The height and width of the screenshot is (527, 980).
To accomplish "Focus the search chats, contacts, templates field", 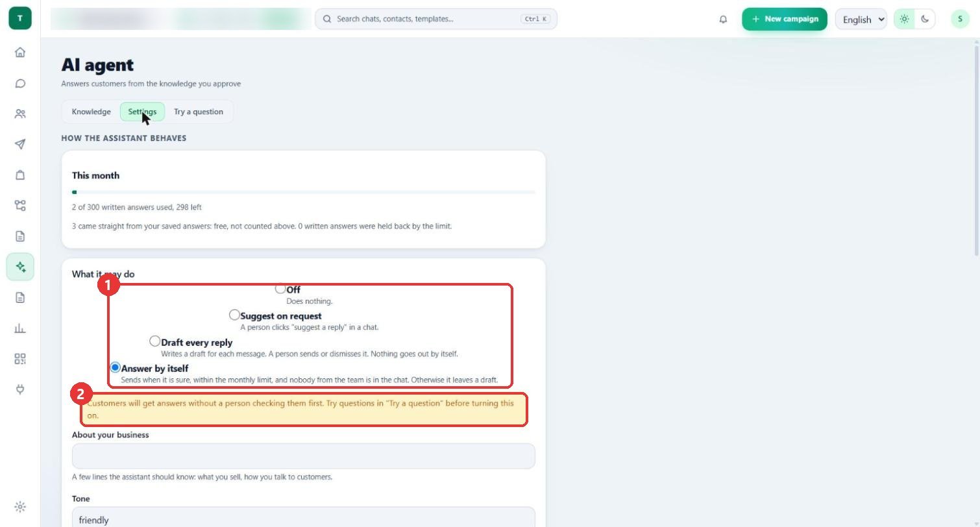I will pos(436,19).
